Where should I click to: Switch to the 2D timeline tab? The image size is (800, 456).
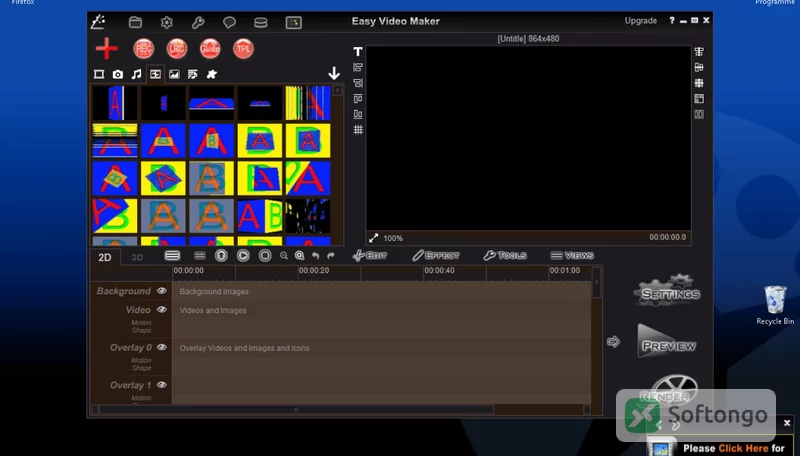tap(105, 257)
